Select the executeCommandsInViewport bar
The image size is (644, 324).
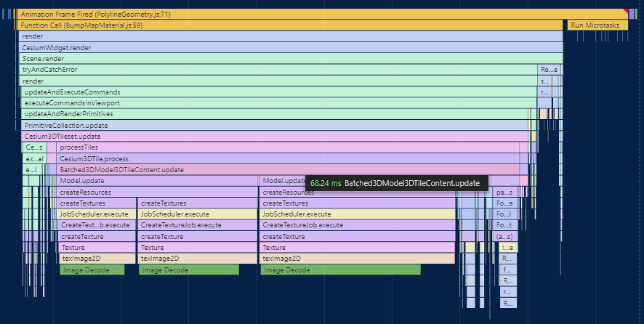279,103
